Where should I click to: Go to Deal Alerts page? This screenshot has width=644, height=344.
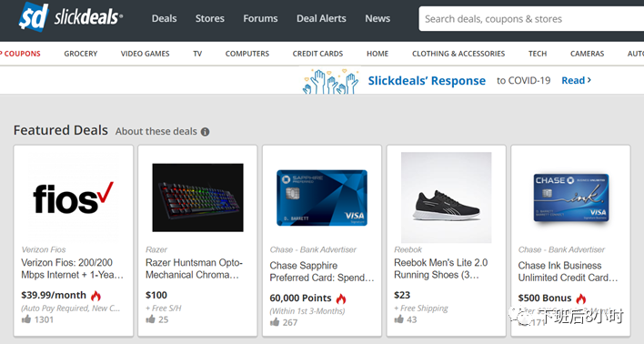(321, 18)
